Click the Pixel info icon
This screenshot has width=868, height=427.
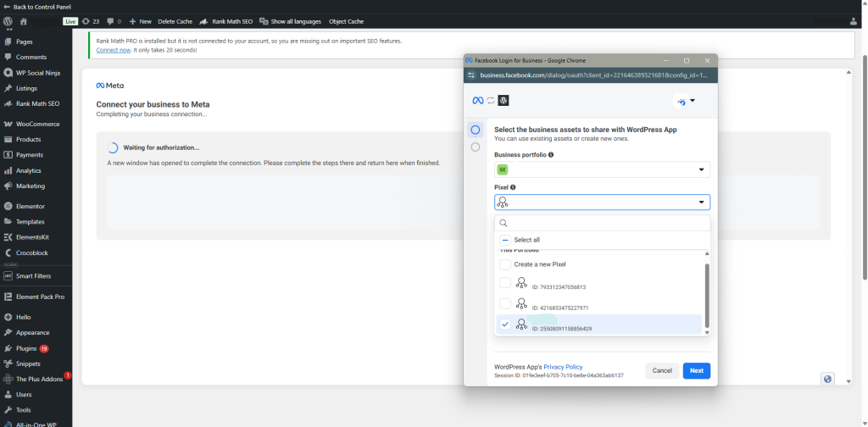pos(513,187)
